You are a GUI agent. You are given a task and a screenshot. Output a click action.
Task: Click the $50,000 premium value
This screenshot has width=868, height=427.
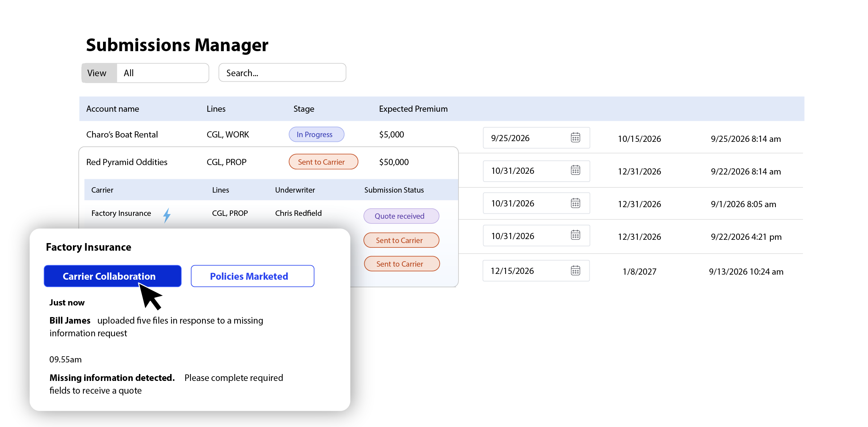(x=394, y=162)
